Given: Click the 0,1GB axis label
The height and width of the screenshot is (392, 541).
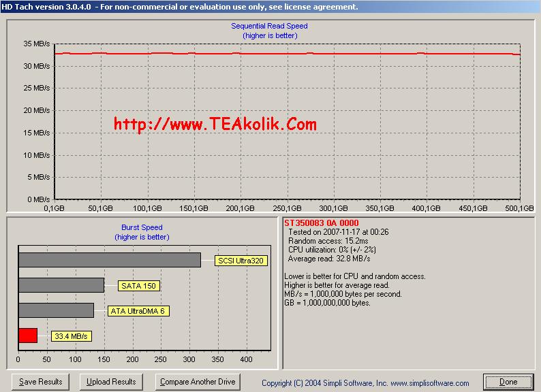Looking at the screenshot, I should pyautogui.click(x=55, y=208).
